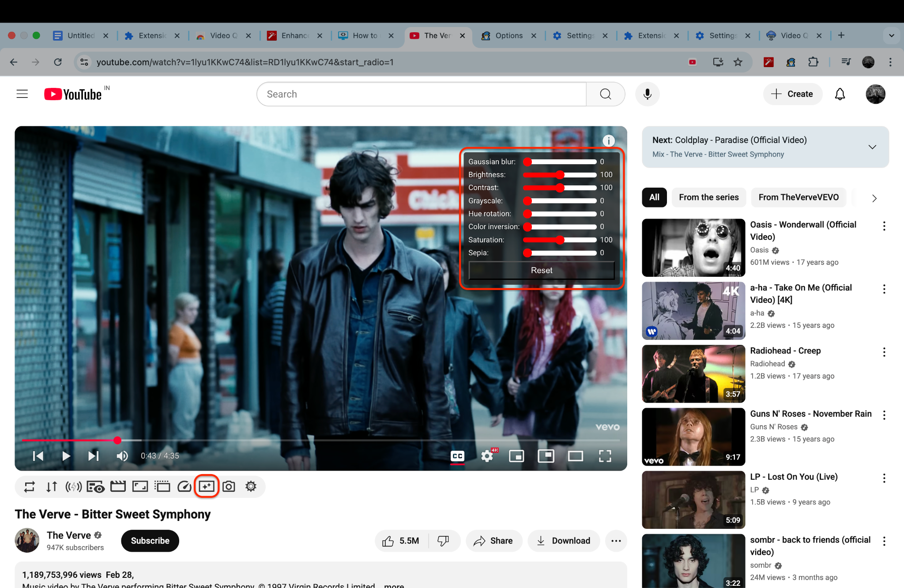The height and width of the screenshot is (588, 904).
Task: Toggle cinema mode clapperboard icon
Action: 118,486
